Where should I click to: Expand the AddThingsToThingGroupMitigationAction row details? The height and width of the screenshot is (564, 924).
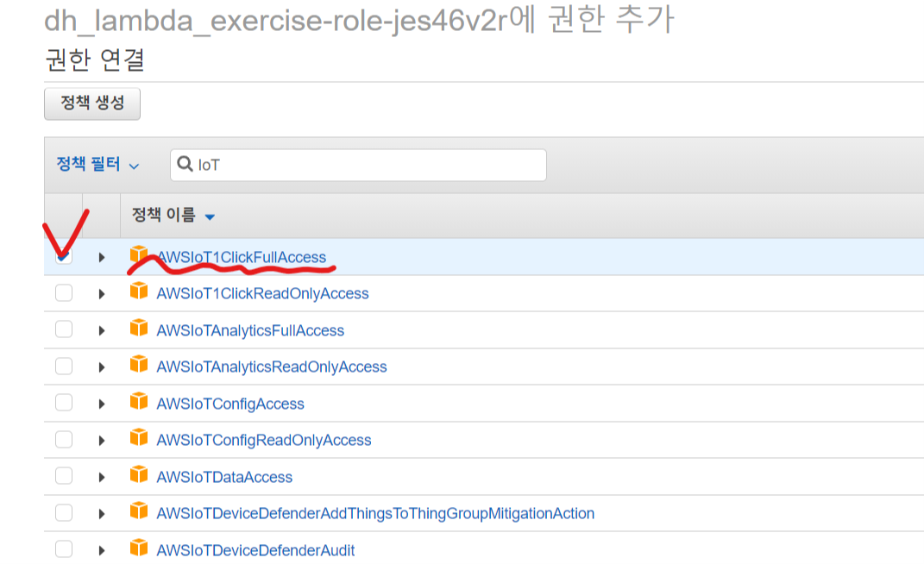[x=101, y=514]
